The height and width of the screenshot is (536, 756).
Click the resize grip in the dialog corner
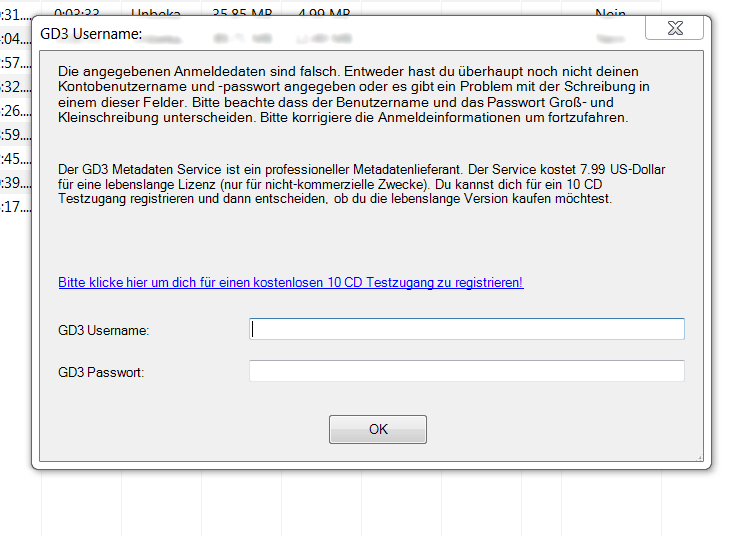(699, 457)
